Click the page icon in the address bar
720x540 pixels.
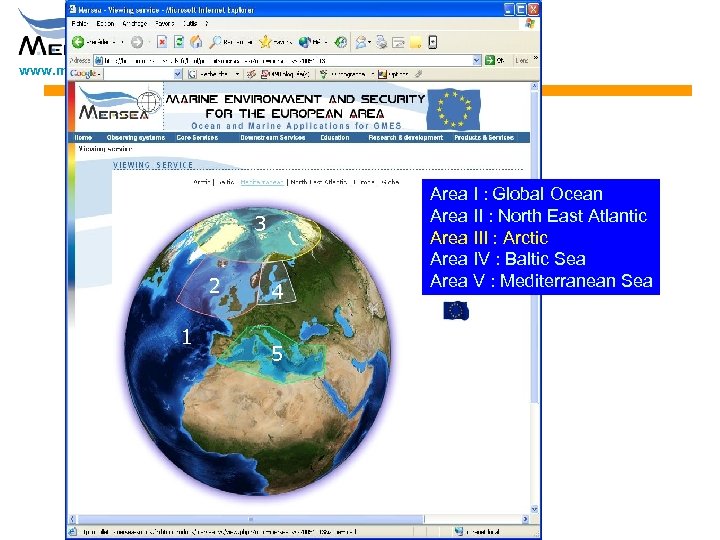pyautogui.click(x=99, y=61)
